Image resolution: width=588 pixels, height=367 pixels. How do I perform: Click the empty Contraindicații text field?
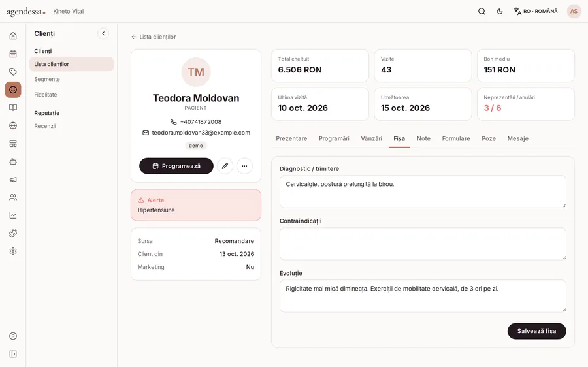[423, 244]
